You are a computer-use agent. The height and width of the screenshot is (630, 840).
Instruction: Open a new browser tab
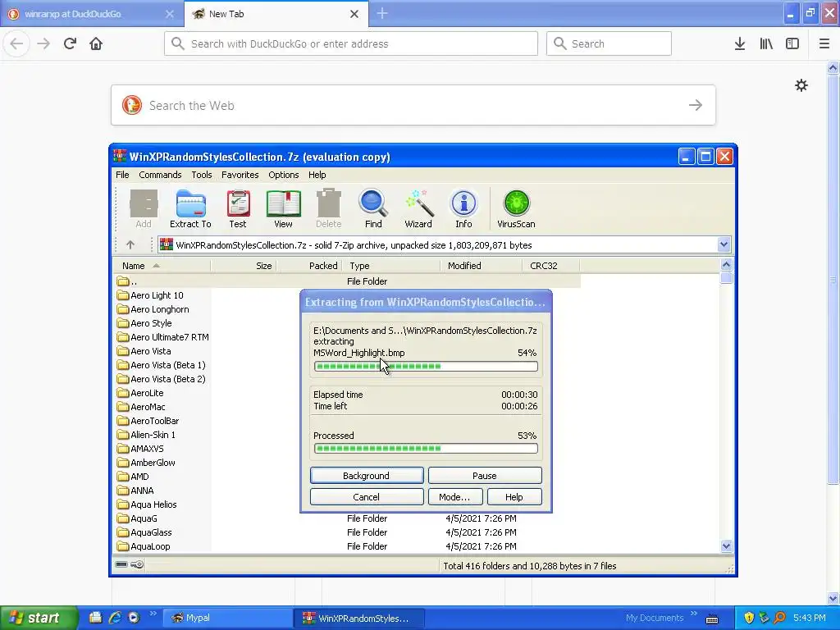pyautogui.click(x=382, y=14)
